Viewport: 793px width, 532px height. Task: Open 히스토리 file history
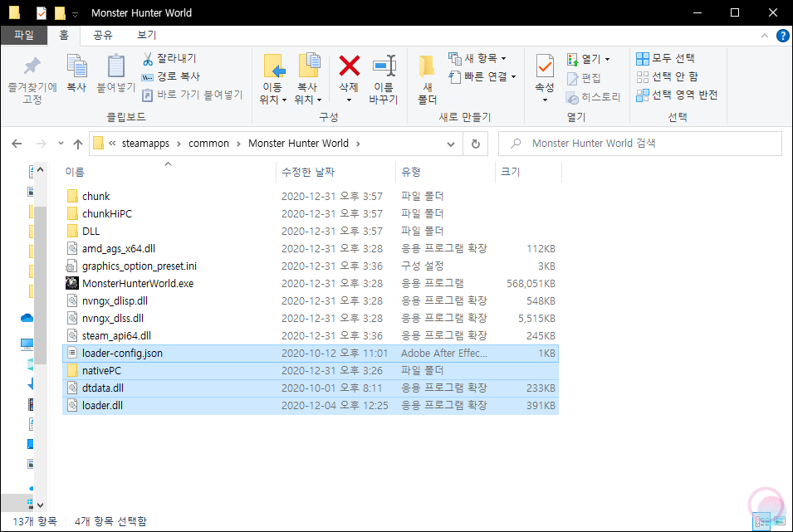593,97
